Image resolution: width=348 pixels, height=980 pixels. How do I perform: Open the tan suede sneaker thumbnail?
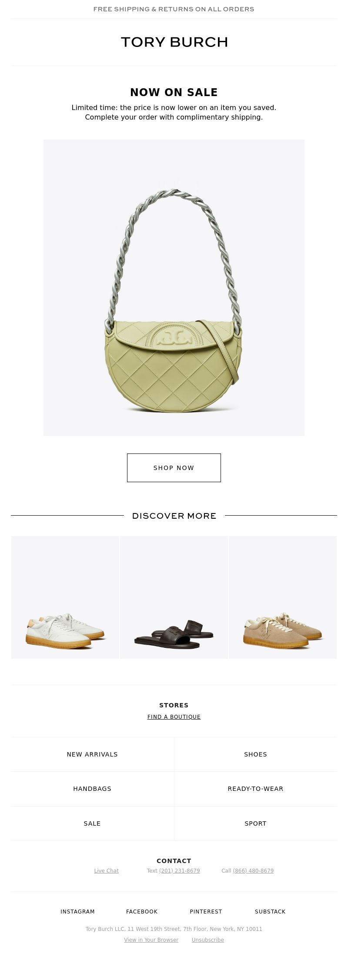283,597
